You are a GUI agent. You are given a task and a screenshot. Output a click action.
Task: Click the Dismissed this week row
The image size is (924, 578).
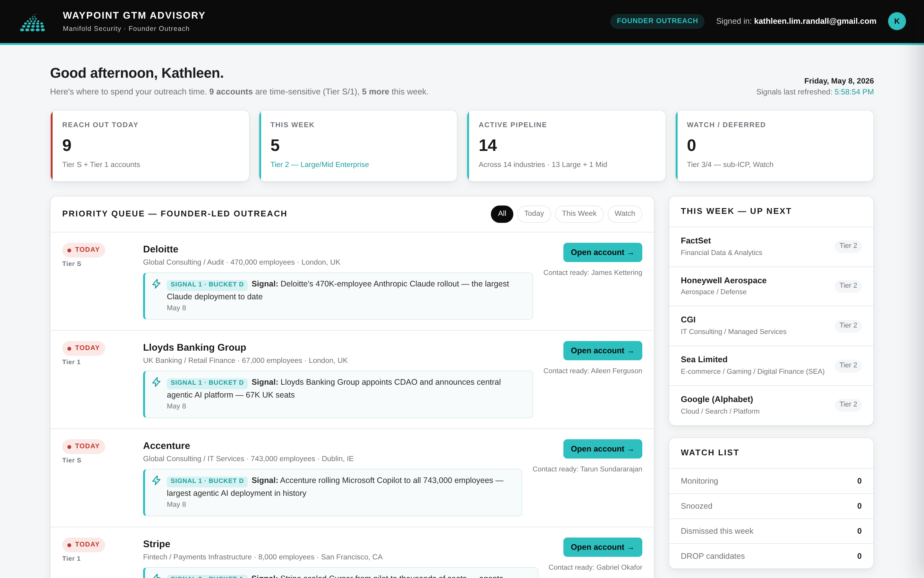click(771, 531)
